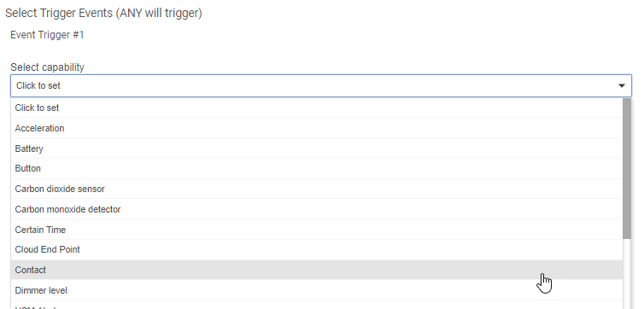Image resolution: width=644 pixels, height=309 pixels.
Task: Select Acceleration from the capability list
Action: click(x=317, y=128)
